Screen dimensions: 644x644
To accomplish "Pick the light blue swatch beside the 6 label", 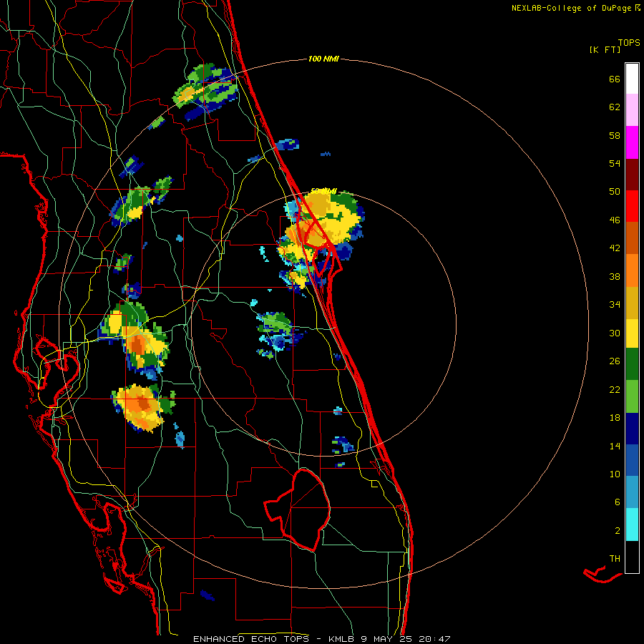I will (632, 492).
